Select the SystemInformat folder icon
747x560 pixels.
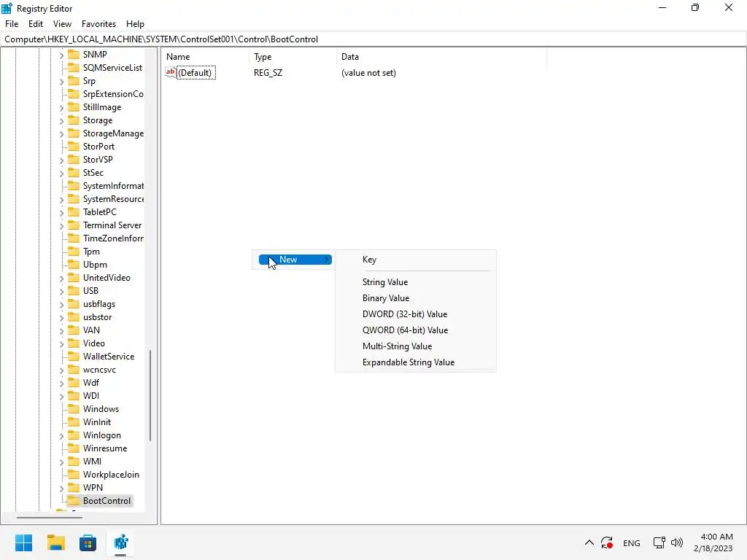click(x=74, y=186)
